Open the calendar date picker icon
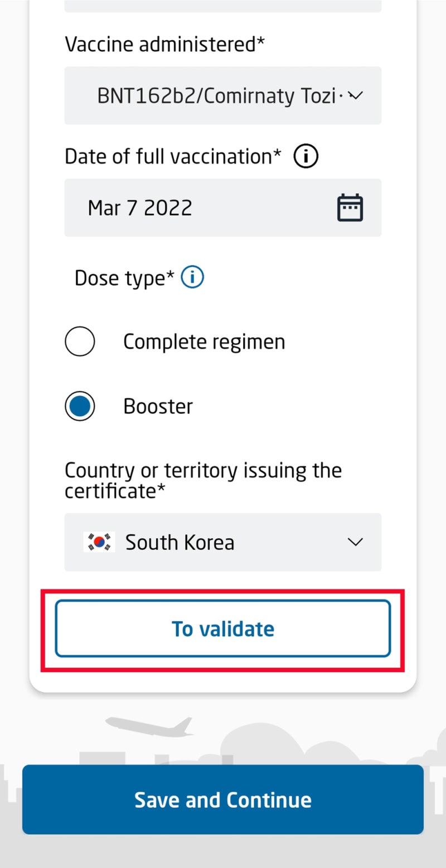This screenshot has width=446, height=868. click(350, 208)
